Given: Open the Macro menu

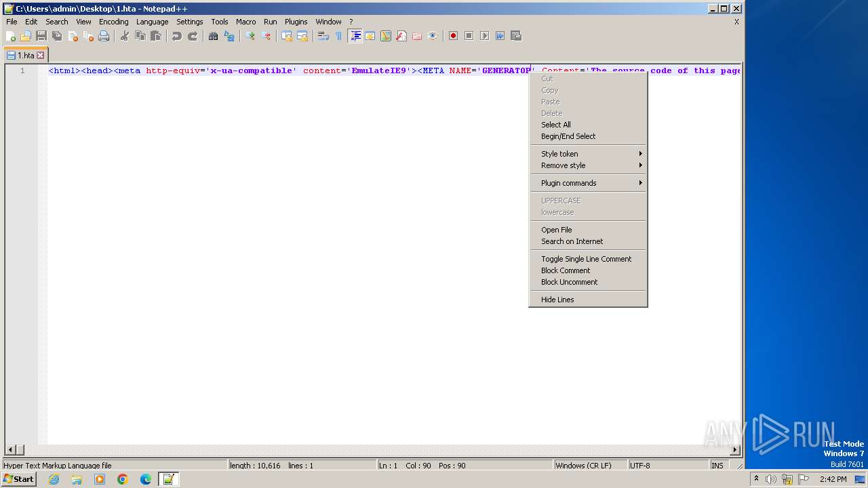Looking at the screenshot, I should [245, 22].
